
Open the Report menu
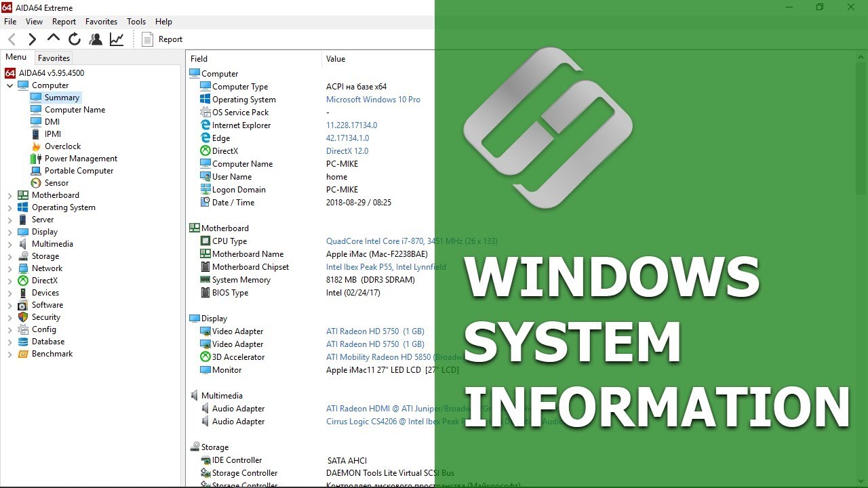click(64, 22)
